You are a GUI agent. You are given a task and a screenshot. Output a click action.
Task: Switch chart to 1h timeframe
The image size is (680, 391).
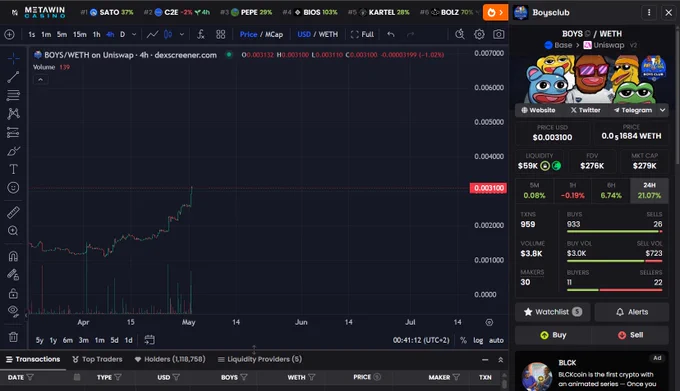(96, 34)
